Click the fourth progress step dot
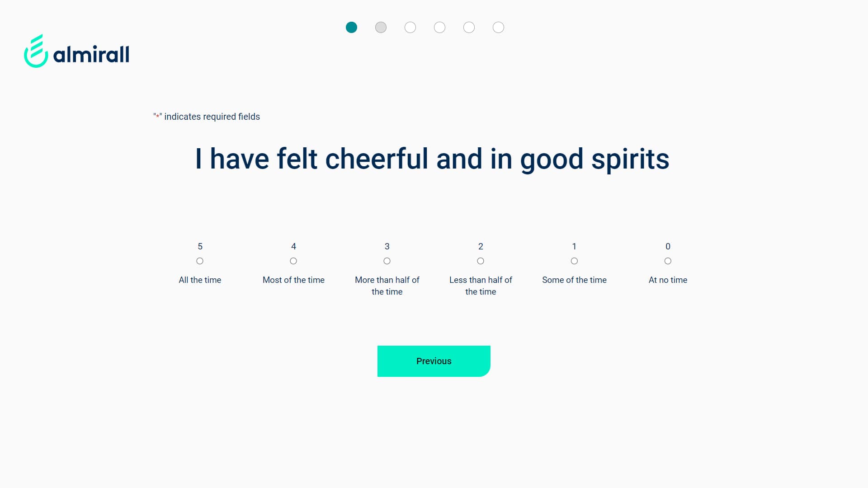 439,28
